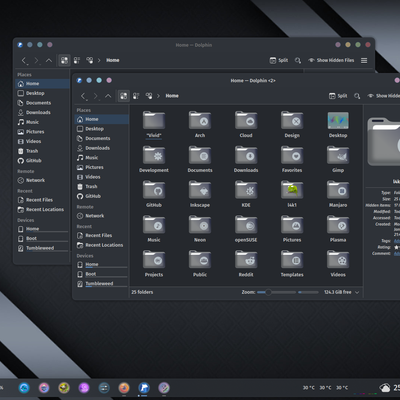400x400 pixels.
Task: Click the Home breadcrumb in Dolphin <2>
Action: [172, 96]
